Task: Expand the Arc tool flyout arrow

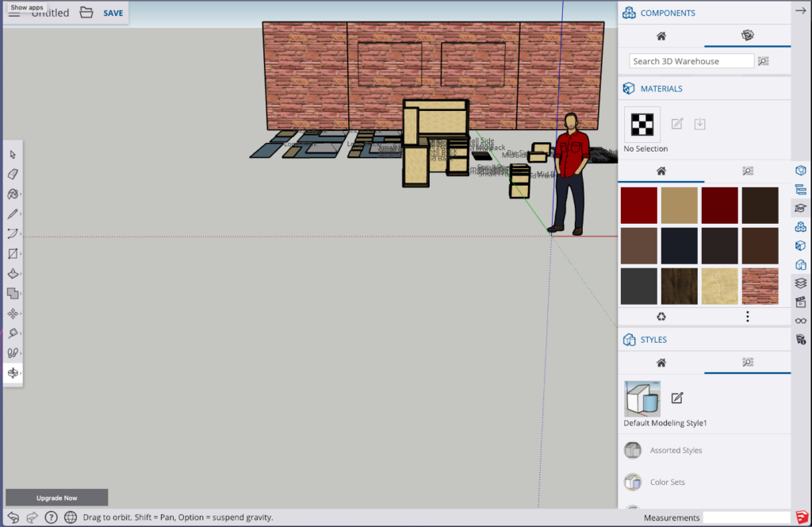Action: pyautogui.click(x=21, y=233)
